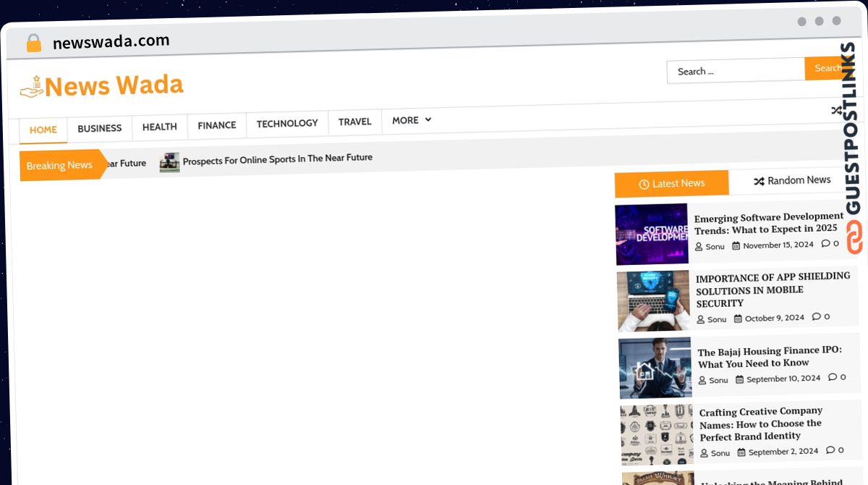Click comment icon on Crafting Creative Company Names post
The height and width of the screenshot is (485, 868).
pos(830,450)
